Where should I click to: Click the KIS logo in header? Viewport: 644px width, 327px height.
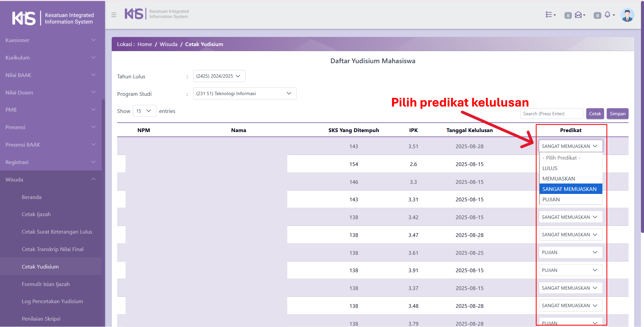134,14
